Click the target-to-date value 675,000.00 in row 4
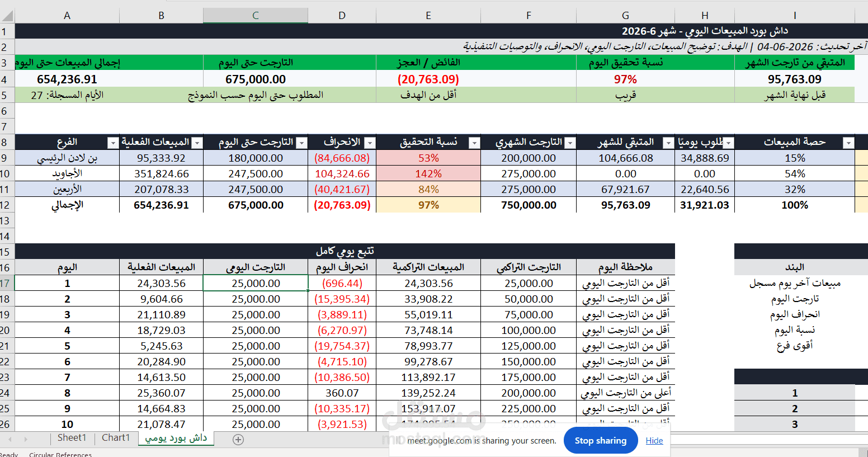The height and width of the screenshot is (457, 868). point(256,79)
